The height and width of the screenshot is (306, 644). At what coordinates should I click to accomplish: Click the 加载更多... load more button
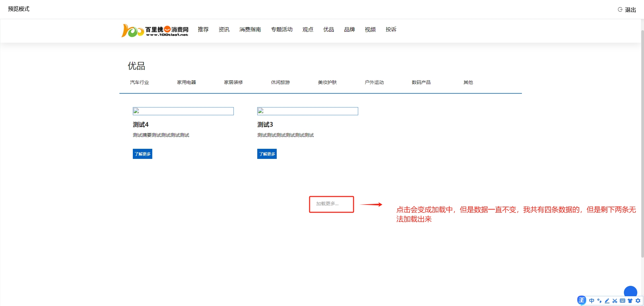click(x=327, y=204)
